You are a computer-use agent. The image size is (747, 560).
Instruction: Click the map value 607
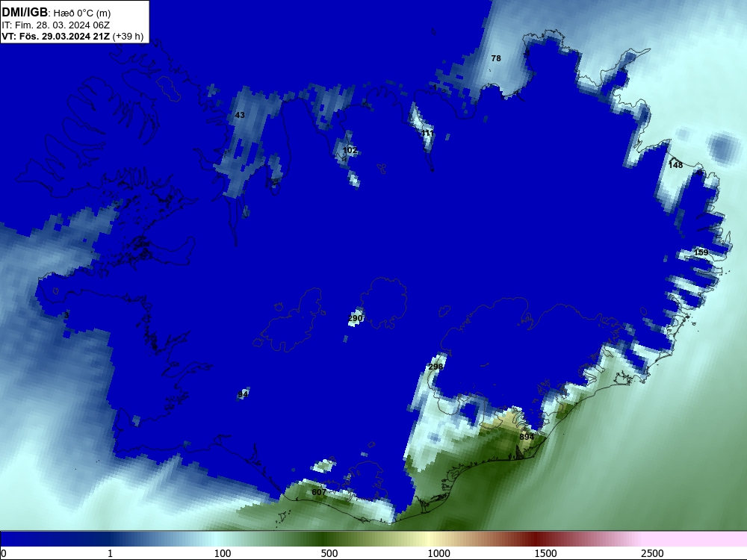[x=319, y=492]
